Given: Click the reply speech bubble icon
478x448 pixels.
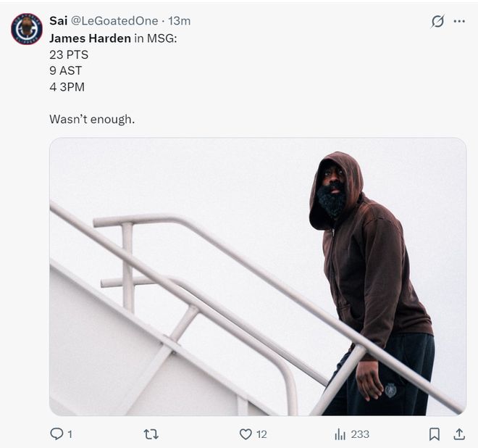Looking at the screenshot, I should (x=56, y=434).
